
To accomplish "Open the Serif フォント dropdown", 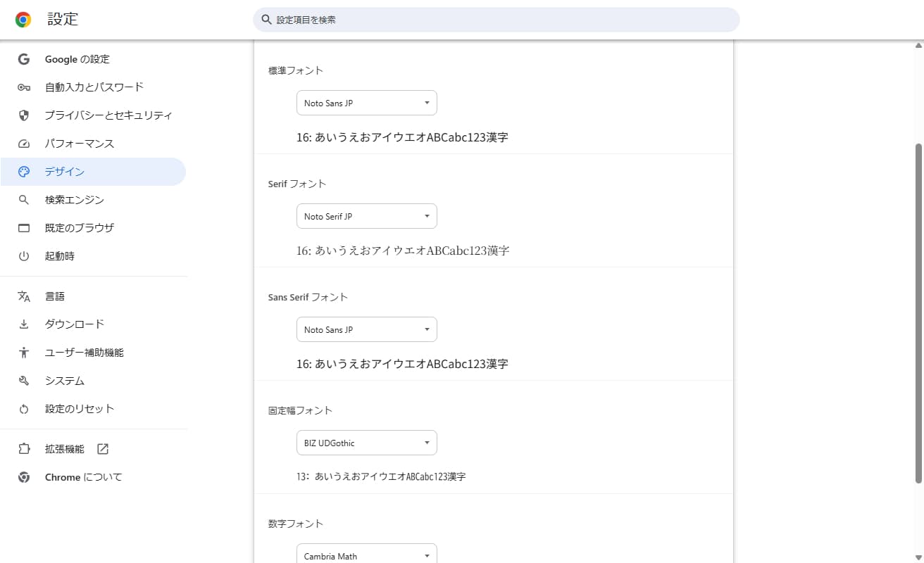I will pos(366,216).
